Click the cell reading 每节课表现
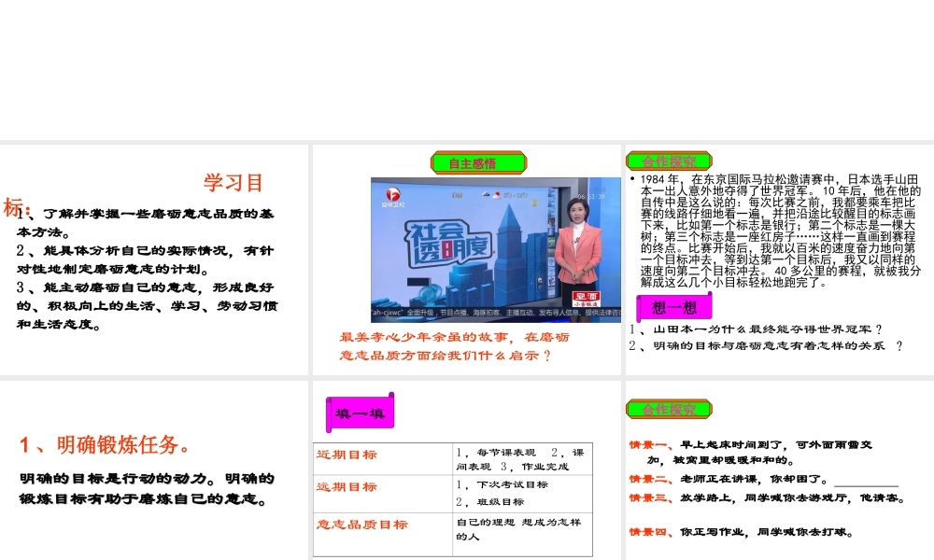 [x=522, y=459]
